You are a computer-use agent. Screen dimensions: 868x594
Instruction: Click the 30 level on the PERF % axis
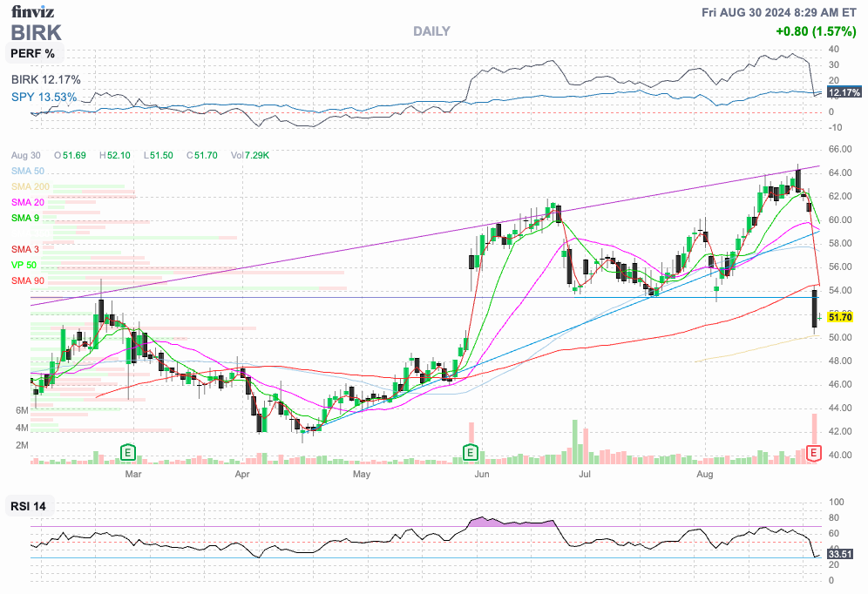pyautogui.click(x=834, y=64)
